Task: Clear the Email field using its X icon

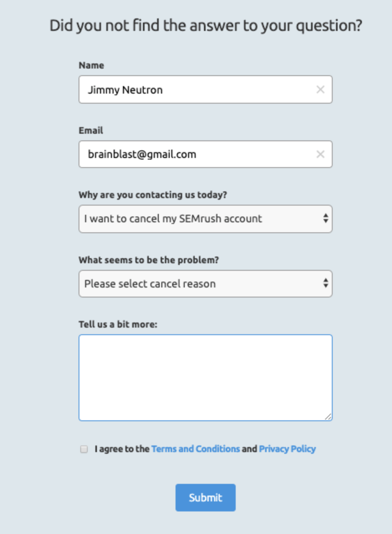Action: (x=320, y=154)
